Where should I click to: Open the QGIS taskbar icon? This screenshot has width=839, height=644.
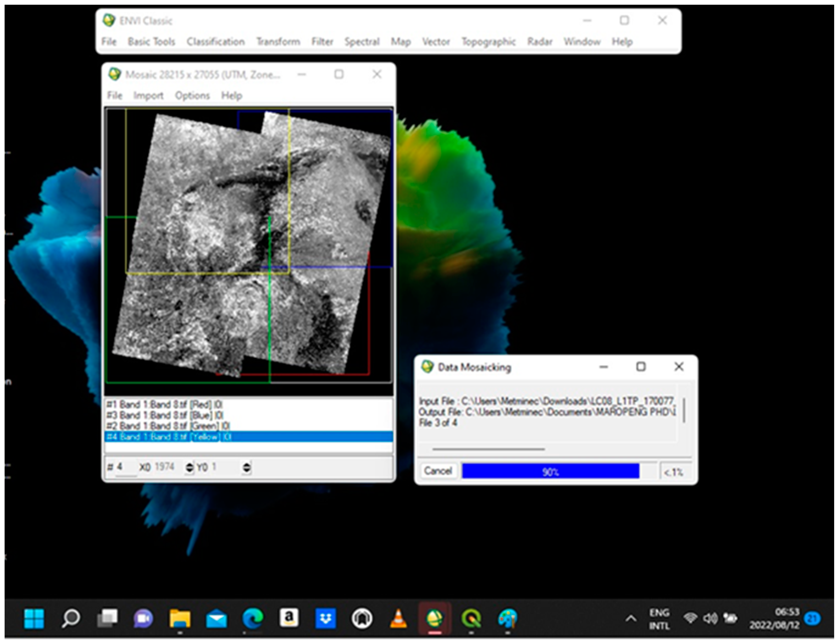pos(471,617)
